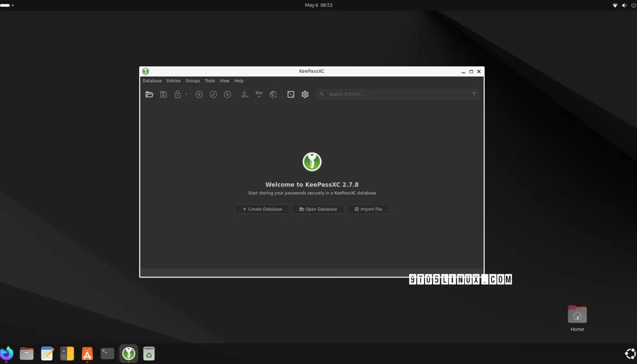Click the Delete Entry toolbar icon
The height and width of the screenshot is (364, 637).
(x=227, y=94)
